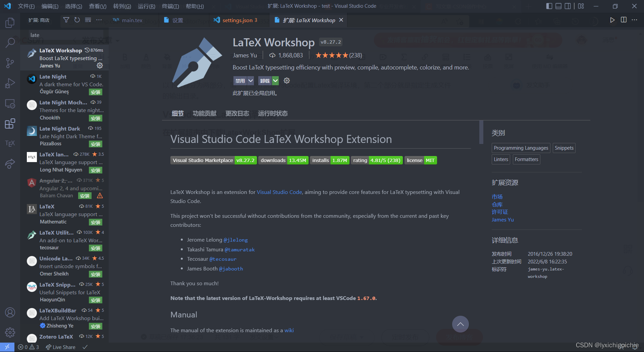Open the Selection menu
The image size is (644, 352).
pyautogui.click(x=73, y=6)
